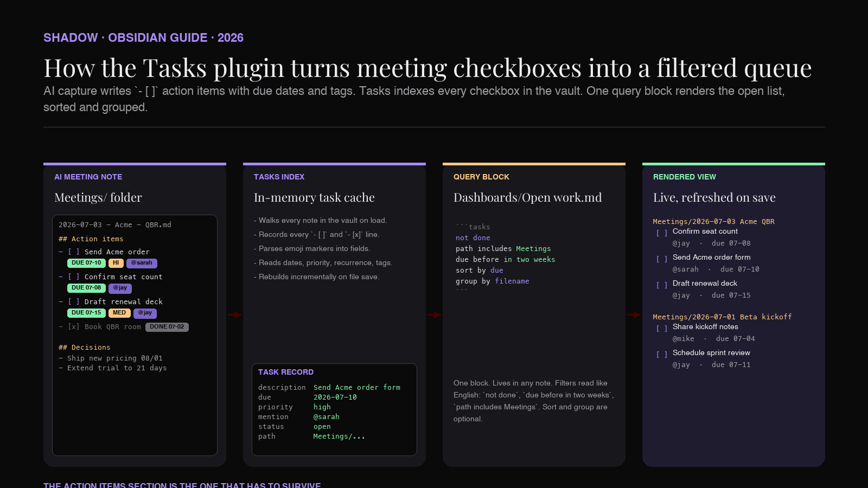Click the 'group by filename' query line
The width and height of the screenshot is (868, 488).
point(493,281)
